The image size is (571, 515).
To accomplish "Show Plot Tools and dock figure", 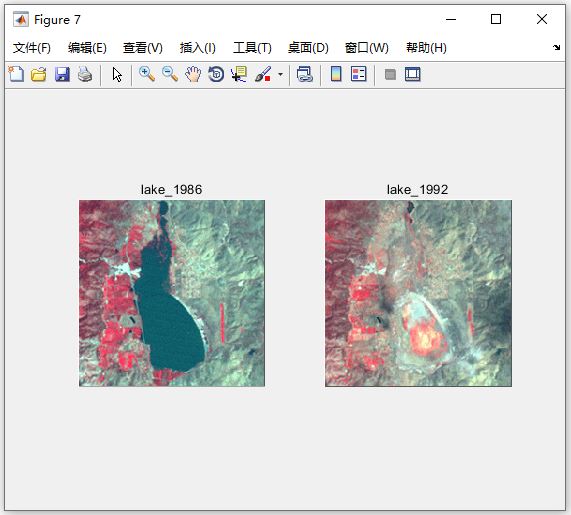I will [413, 74].
